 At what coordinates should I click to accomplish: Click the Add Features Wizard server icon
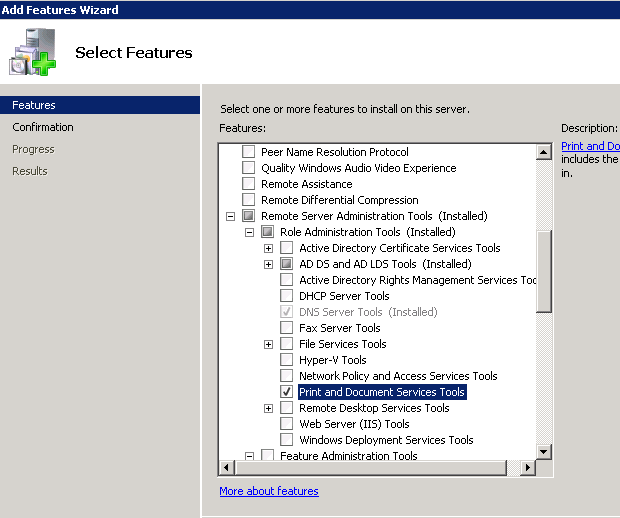click(33, 52)
